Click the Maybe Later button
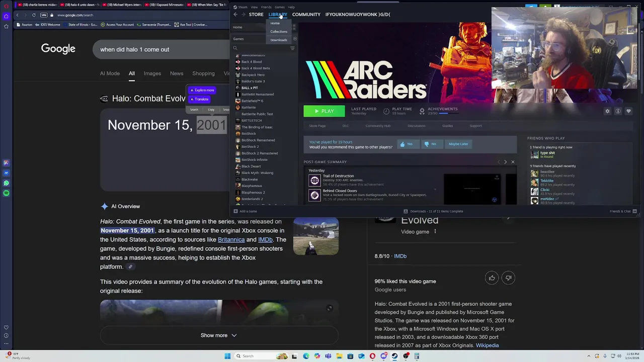Screen dimensions: 644x362 point(458,144)
